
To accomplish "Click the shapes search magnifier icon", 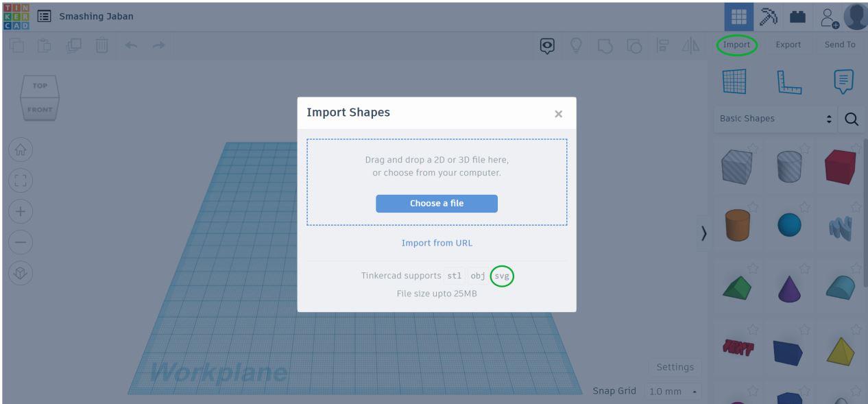I will (x=852, y=119).
